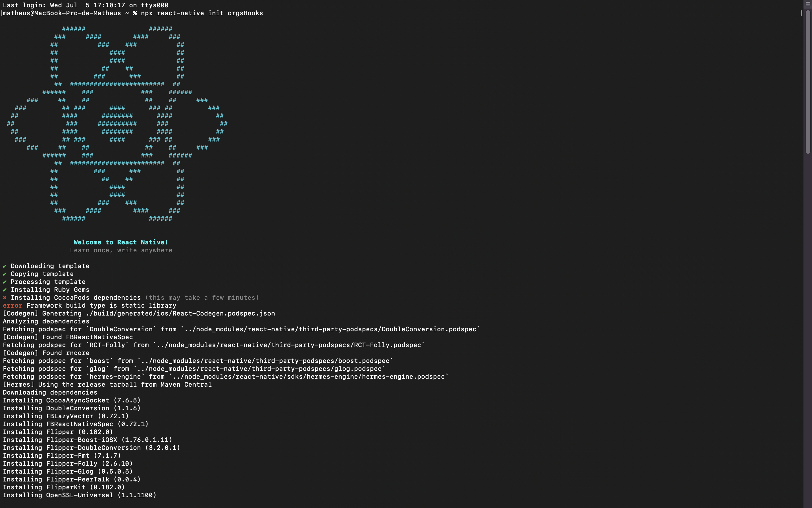
Task: Click 'Installing Flipper-Folly (2.6.10)'
Action: coord(68,463)
